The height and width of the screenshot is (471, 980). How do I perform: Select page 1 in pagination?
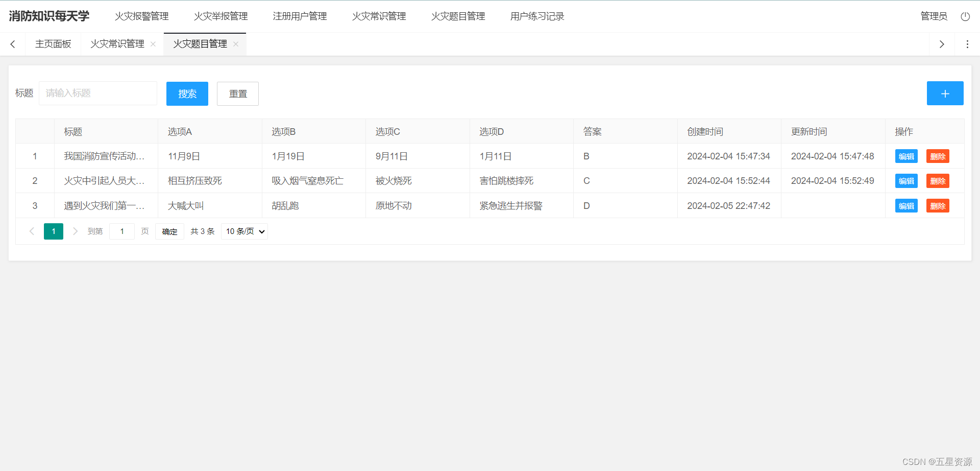pyautogui.click(x=54, y=231)
